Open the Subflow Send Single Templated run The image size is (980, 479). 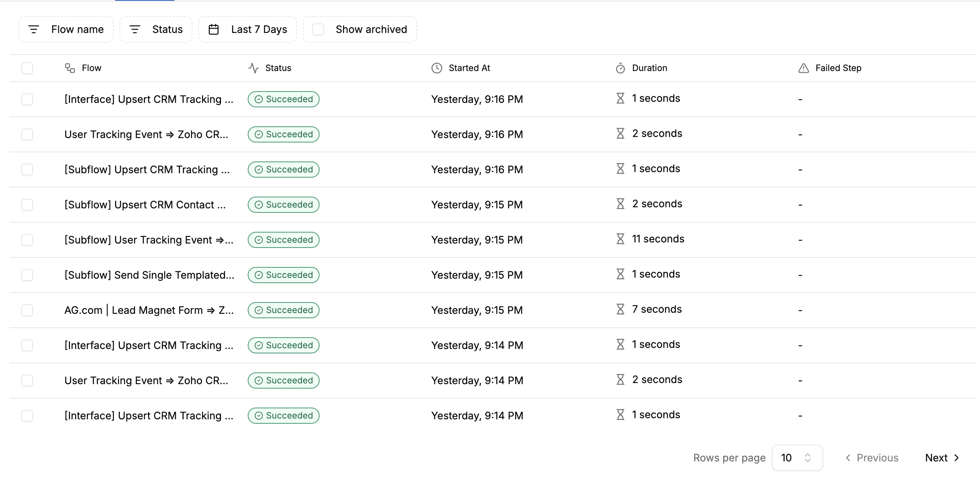(149, 275)
